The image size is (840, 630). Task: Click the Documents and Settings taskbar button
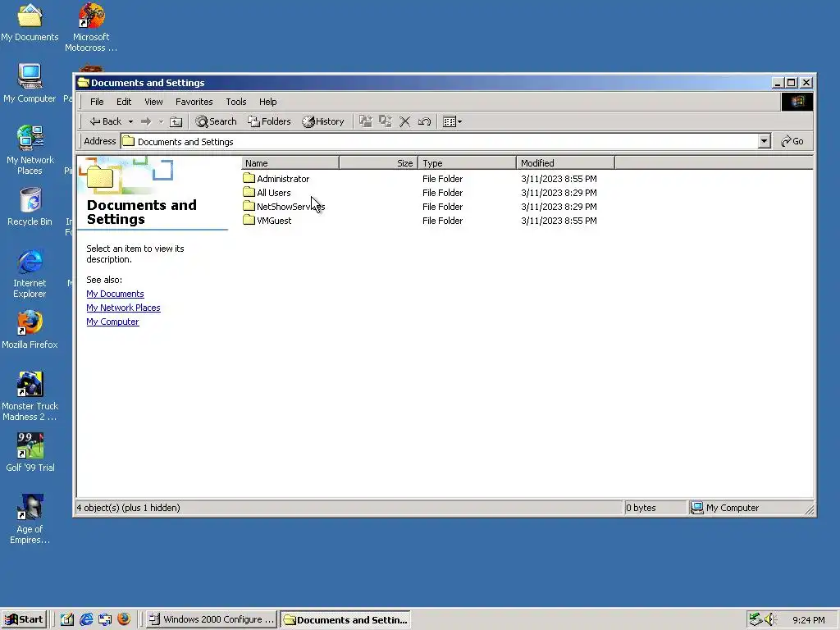tap(345, 619)
